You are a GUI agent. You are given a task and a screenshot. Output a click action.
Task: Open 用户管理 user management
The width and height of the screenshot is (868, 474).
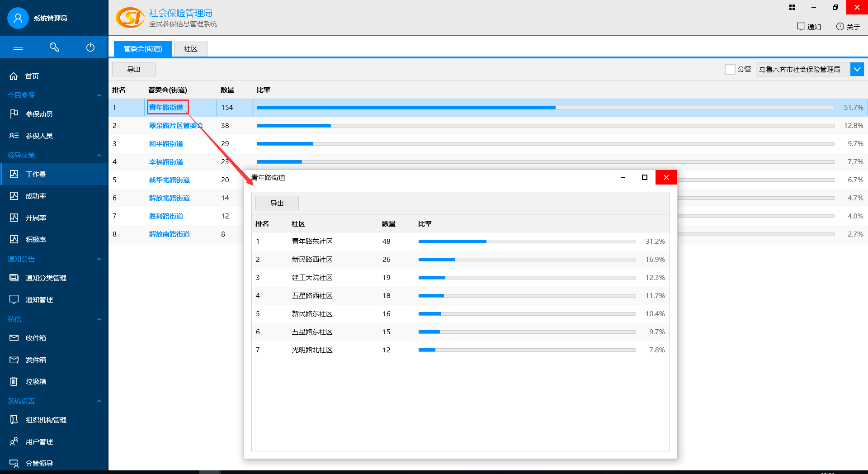coord(39,441)
